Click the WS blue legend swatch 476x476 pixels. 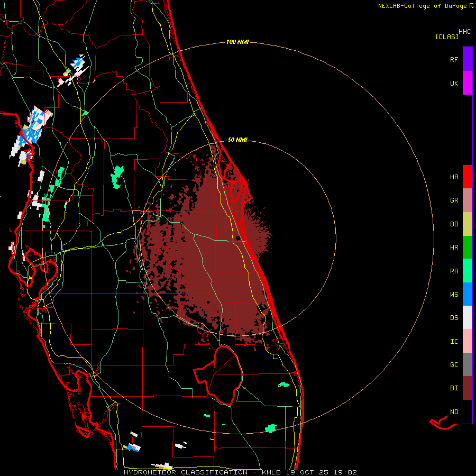(x=467, y=294)
